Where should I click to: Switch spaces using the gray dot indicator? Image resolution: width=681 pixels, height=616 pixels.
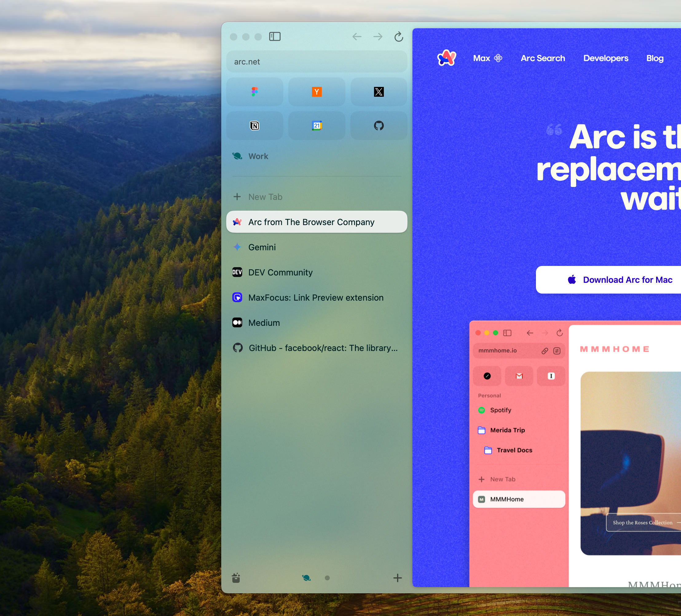(x=327, y=578)
